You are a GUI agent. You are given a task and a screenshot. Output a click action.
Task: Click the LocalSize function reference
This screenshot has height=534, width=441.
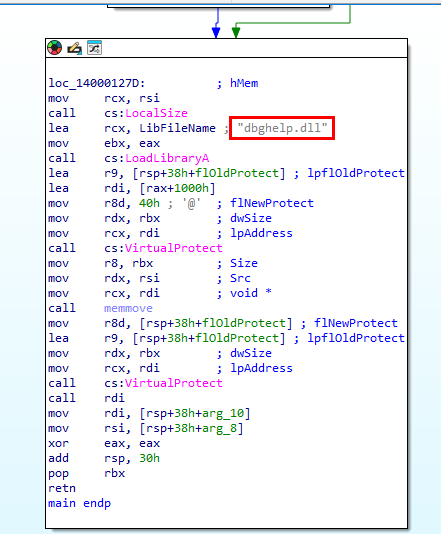tap(156, 113)
